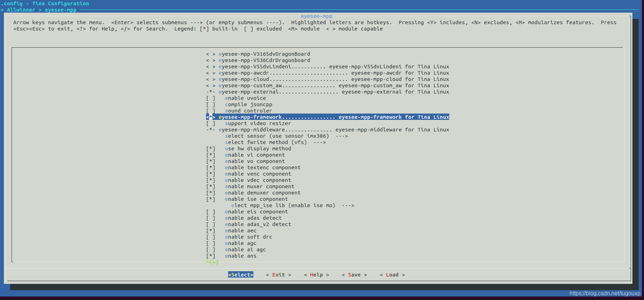This screenshot has width=644, height=300.
Task: Toggle use hw display method checkbox
Action: click(211, 149)
